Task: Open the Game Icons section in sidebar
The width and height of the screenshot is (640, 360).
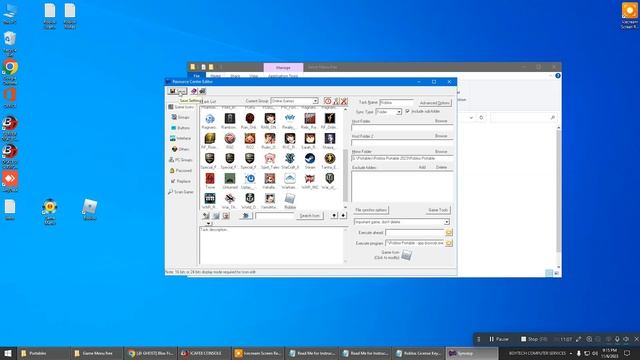Action: click(181, 107)
